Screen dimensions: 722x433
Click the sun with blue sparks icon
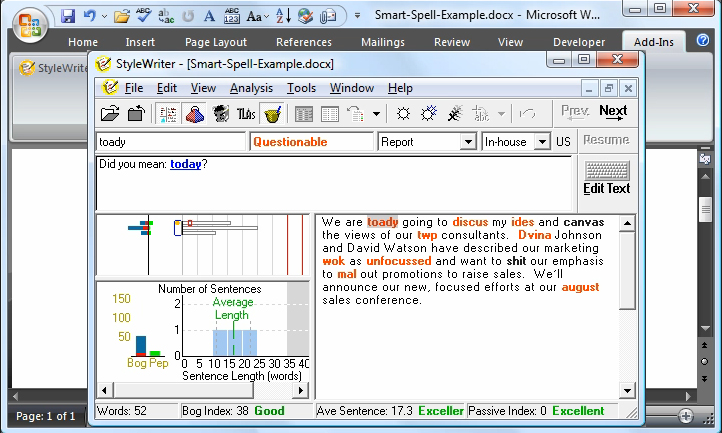[x=429, y=113]
